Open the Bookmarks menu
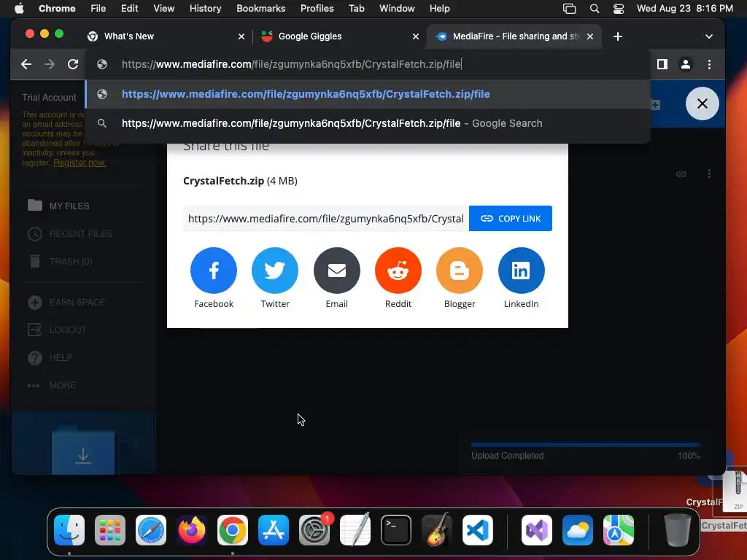Image resolution: width=747 pixels, height=560 pixels. coord(260,9)
